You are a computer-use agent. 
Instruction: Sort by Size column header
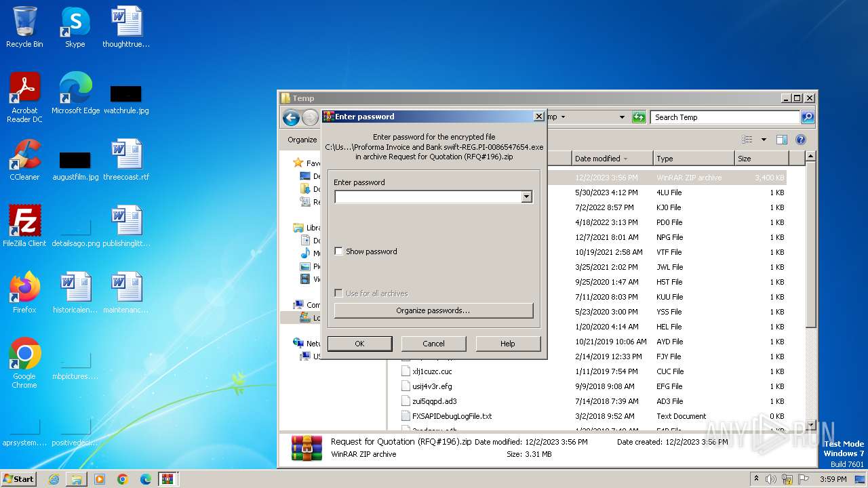coord(761,159)
